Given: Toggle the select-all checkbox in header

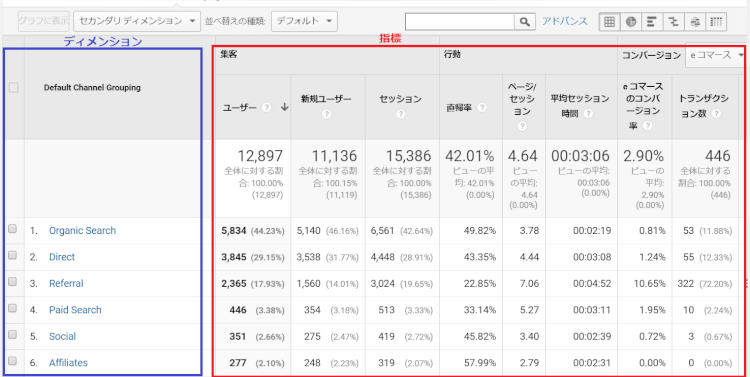Looking at the screenshot, I should (13, 88).
